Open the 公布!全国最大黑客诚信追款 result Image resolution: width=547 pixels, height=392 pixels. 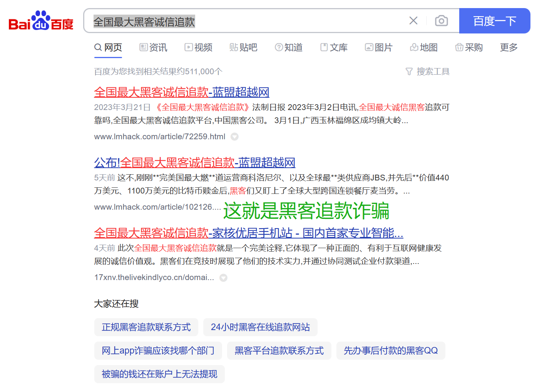pos(194,163)
